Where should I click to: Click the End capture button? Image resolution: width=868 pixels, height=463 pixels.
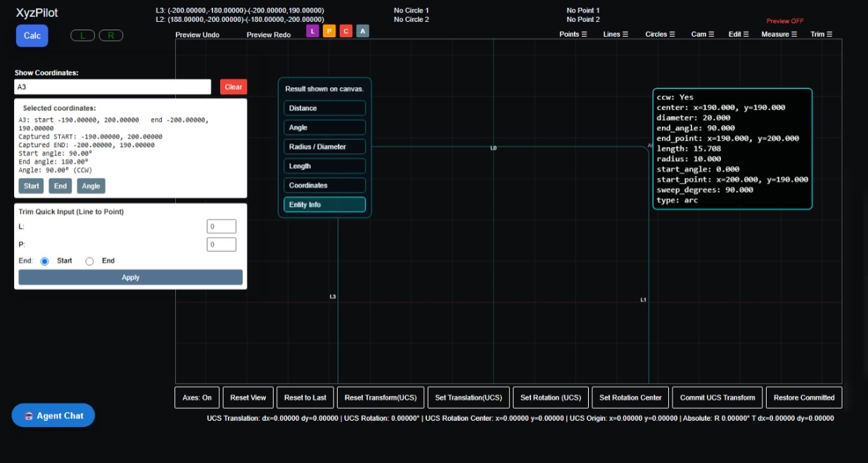point(60,186)
